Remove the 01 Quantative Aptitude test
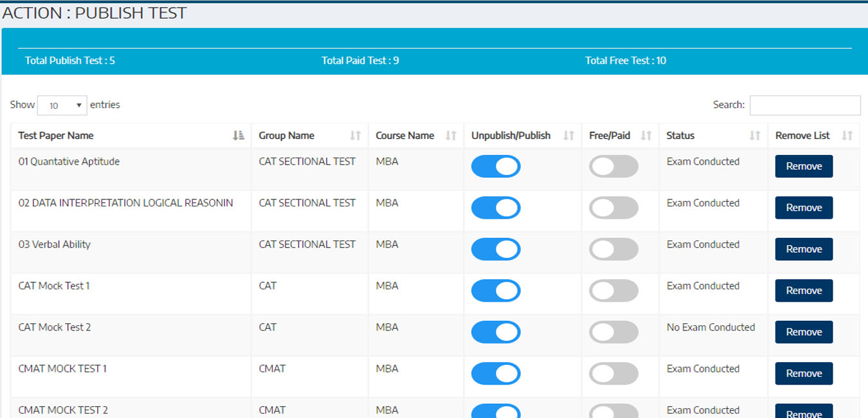 coord(804,167)
